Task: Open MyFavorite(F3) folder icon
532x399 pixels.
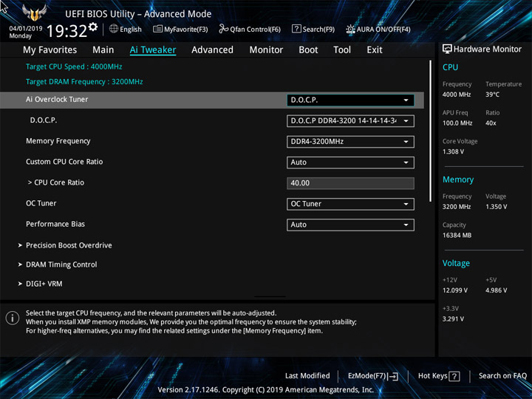Action: [x=157, y=29]
